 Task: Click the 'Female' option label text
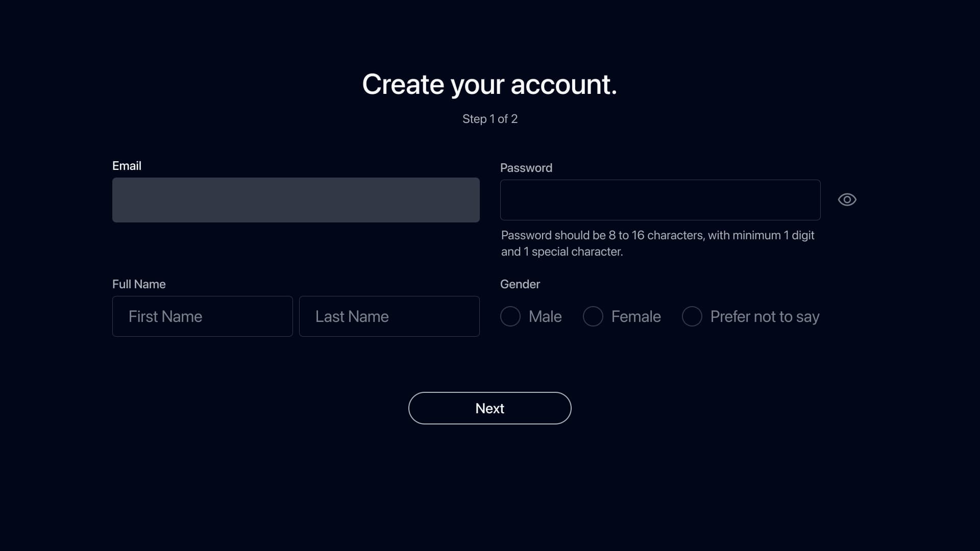pos(635,317)
